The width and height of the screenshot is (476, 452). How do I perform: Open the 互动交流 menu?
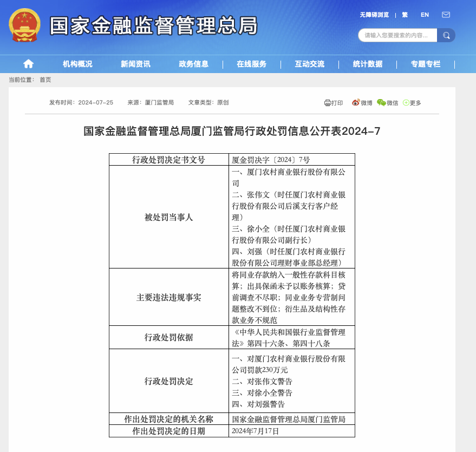(x=309, y=64)
